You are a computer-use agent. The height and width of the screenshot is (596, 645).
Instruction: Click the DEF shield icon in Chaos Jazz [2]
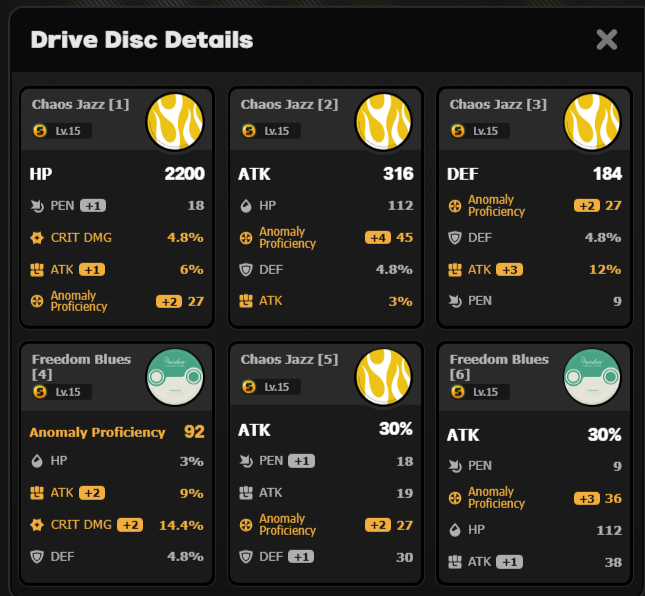point(246,270)
